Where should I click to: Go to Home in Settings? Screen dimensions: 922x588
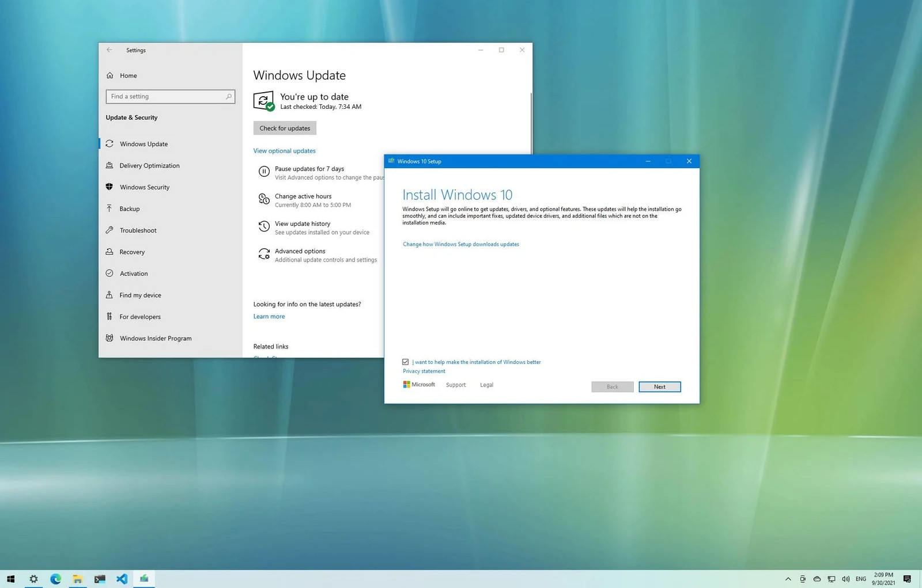point(128,75)
